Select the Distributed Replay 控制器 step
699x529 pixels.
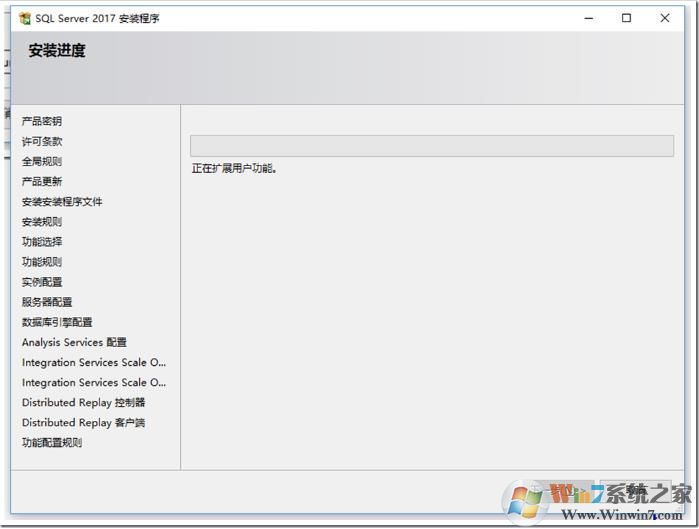[x=83, y=402]
